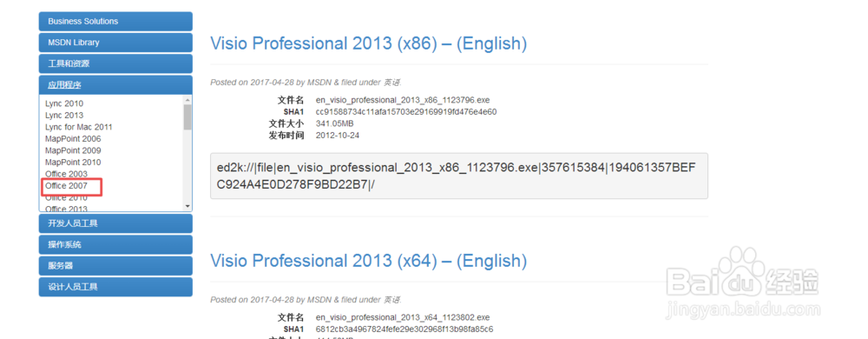
Task: Expand the 工具和资源 category
Action: tap(115, 63)
